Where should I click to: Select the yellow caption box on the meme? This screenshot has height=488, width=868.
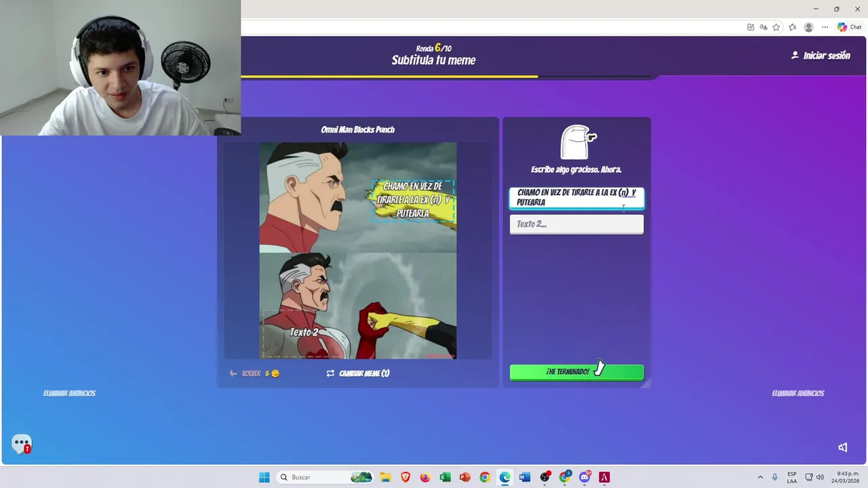(413, 200)
